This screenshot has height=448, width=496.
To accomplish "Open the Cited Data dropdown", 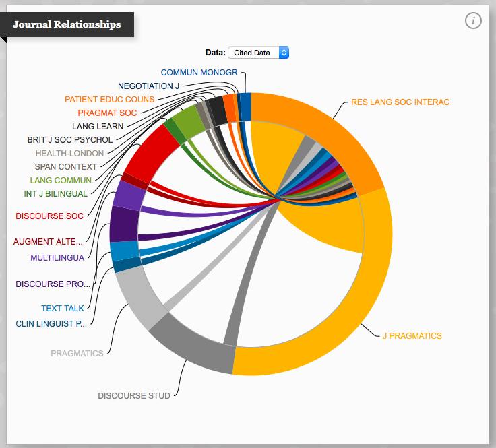I will (258, 53).
